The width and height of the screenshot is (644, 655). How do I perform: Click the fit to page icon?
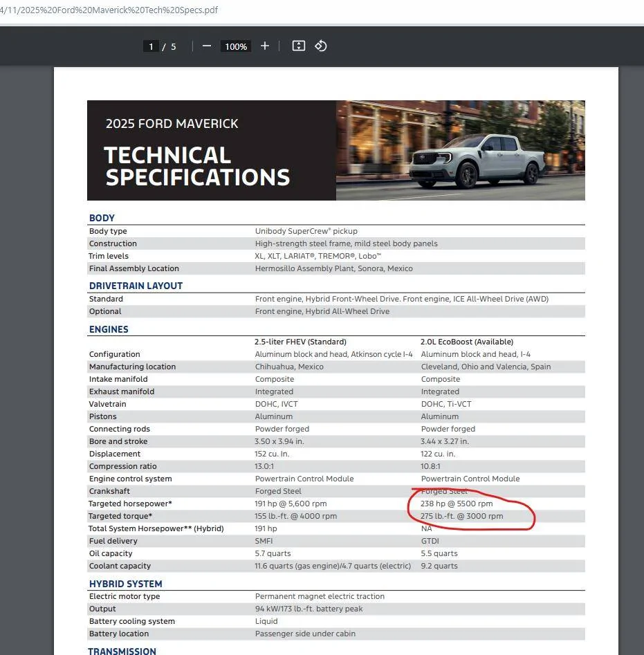point(299,46)
